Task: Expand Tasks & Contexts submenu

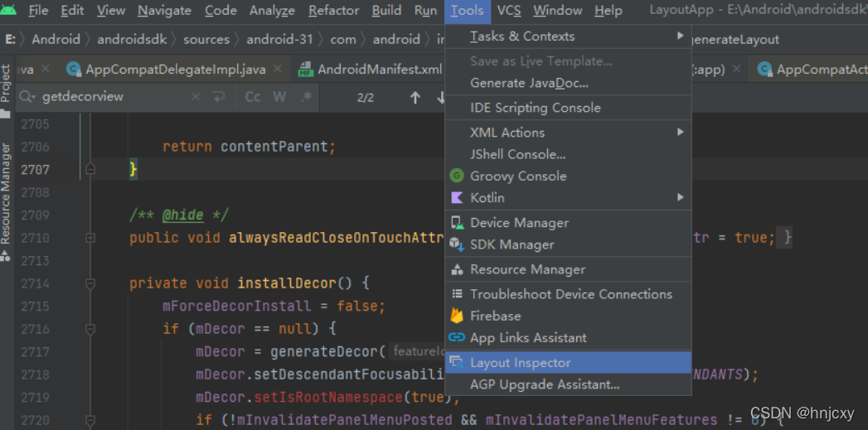Action: click(569, 36)
